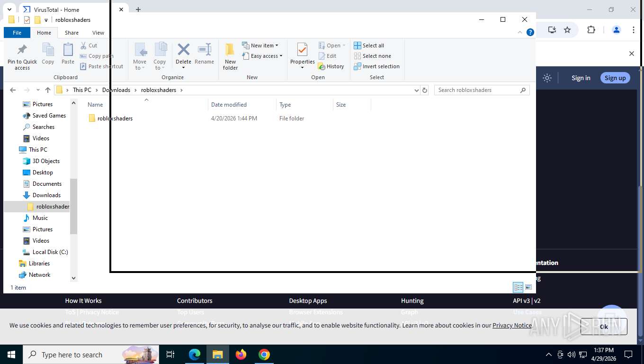This screenshot has height=364, width=644.
Task: Switch to the View ribbon tab
Action: point(98,33)
